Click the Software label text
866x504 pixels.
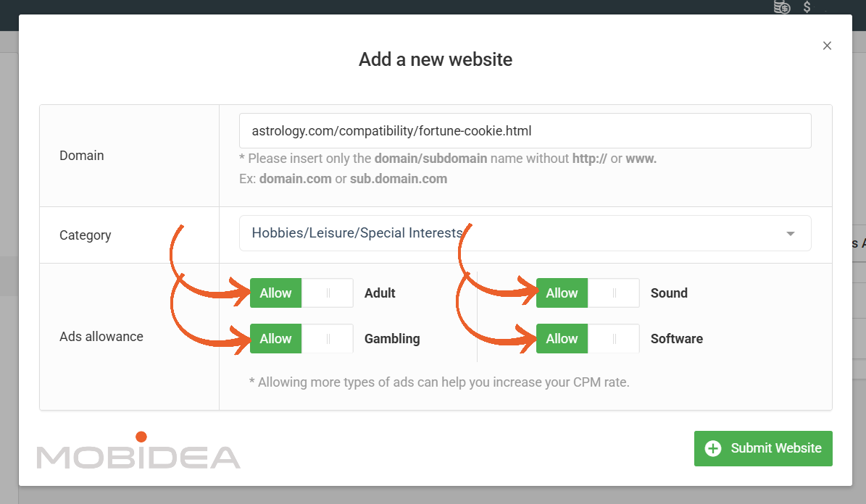677,338
